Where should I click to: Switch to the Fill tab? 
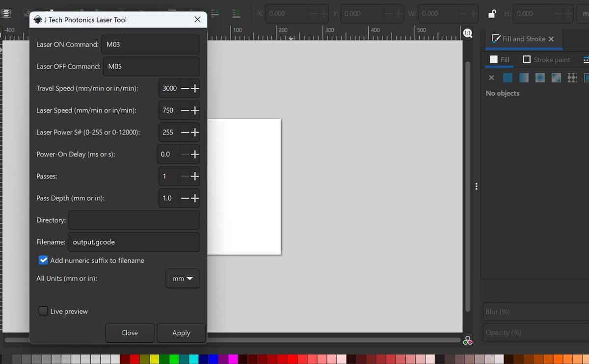click(x=500, y=59)
